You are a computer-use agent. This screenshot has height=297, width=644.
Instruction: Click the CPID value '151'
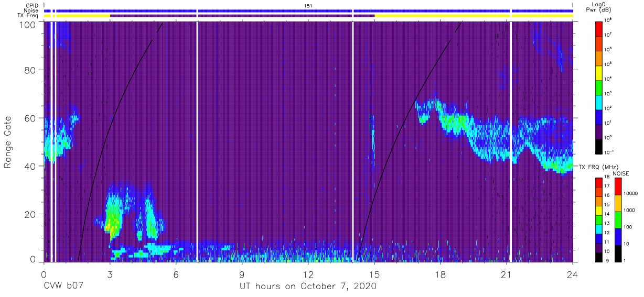[308, 5]
